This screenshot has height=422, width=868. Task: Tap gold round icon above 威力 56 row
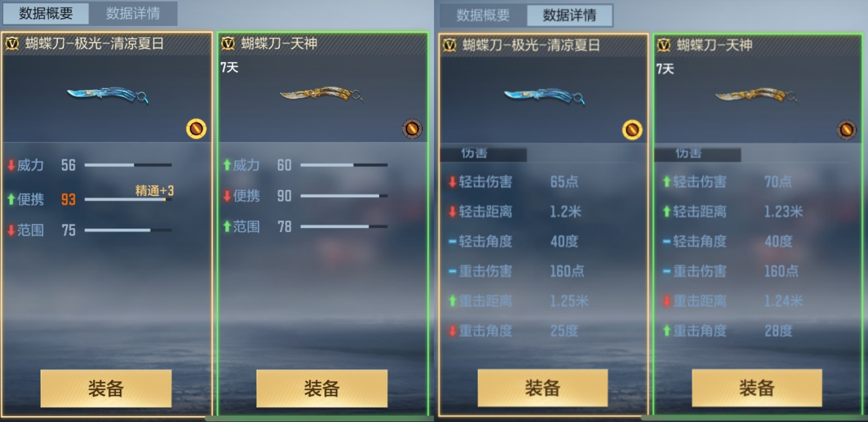196,128
